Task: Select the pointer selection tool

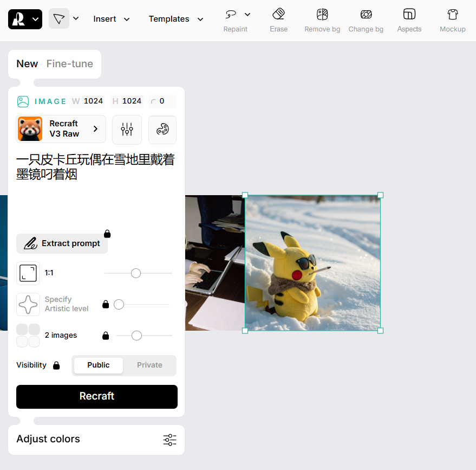Action: [59, 18]
